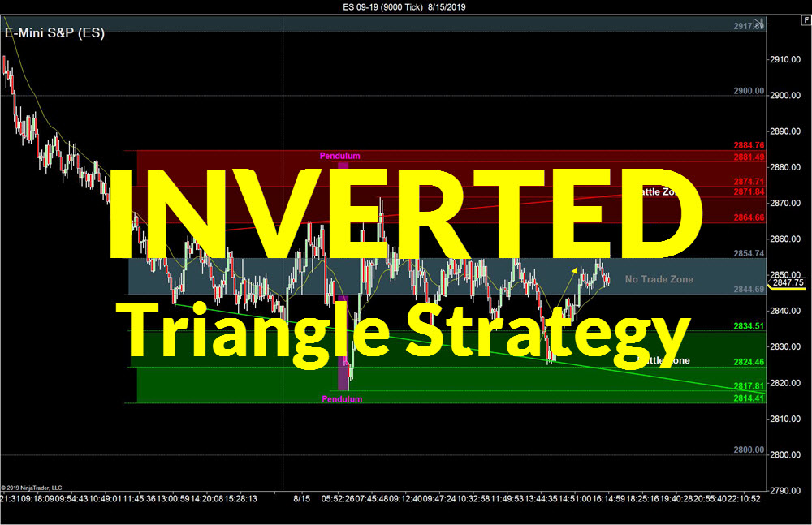Select the 2854.74 gray level label
Screen dimensions: 812x525
tap(749, 253)
